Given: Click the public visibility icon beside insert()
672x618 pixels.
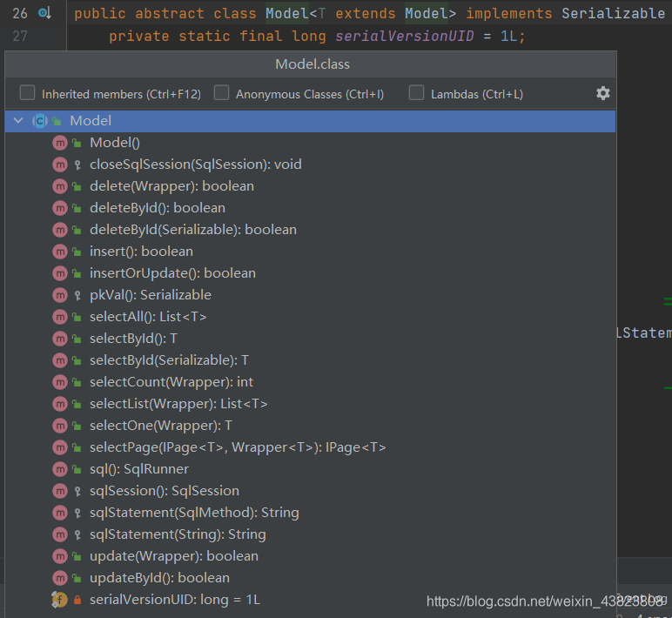Looking at the screenshot, I should click(x=77, y=252).
